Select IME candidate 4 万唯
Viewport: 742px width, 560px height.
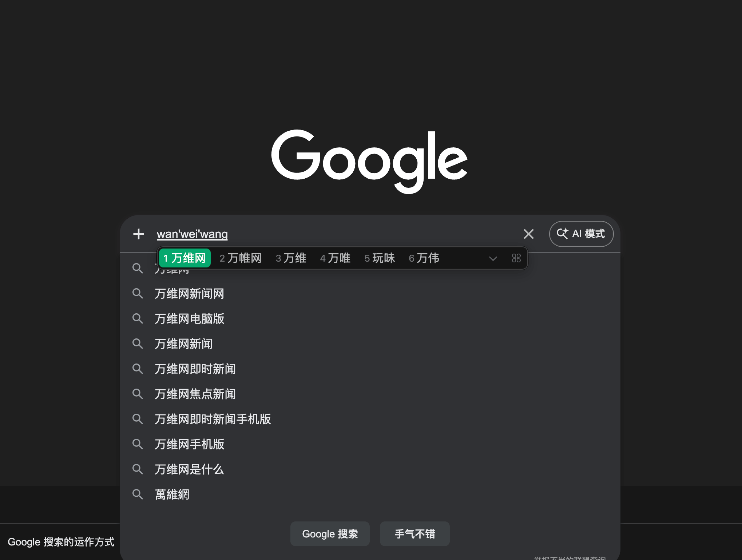click(335, 258)
